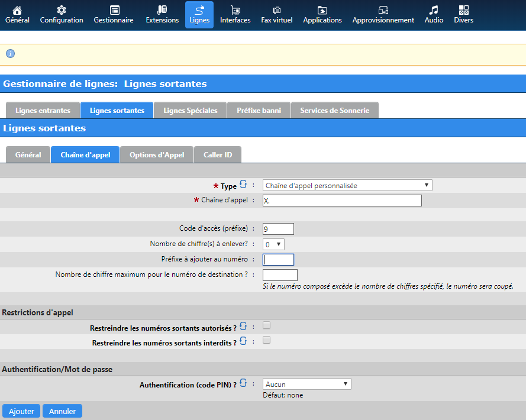Open the Audio music note menu
Screen dimensions: 526x420
click(434, 15)
